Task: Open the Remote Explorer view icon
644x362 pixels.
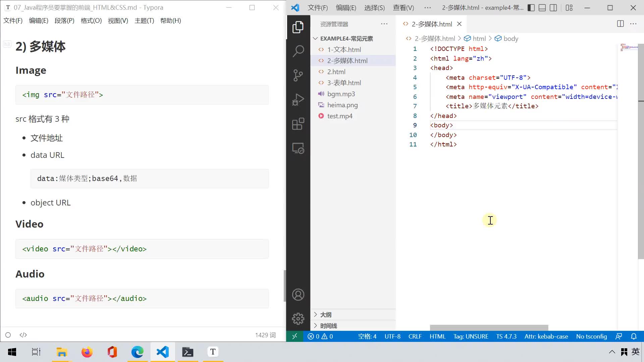Action: (298, 148)
